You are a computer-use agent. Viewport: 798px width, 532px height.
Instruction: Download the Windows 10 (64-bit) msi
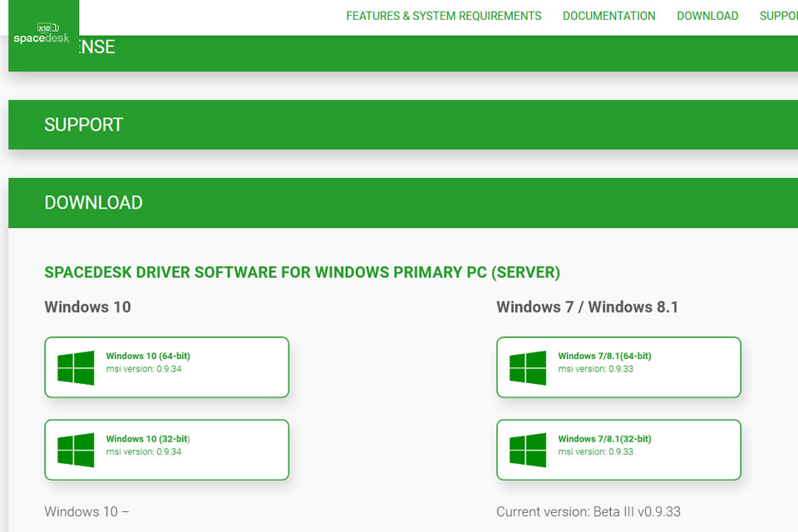(x=167, y=367)
